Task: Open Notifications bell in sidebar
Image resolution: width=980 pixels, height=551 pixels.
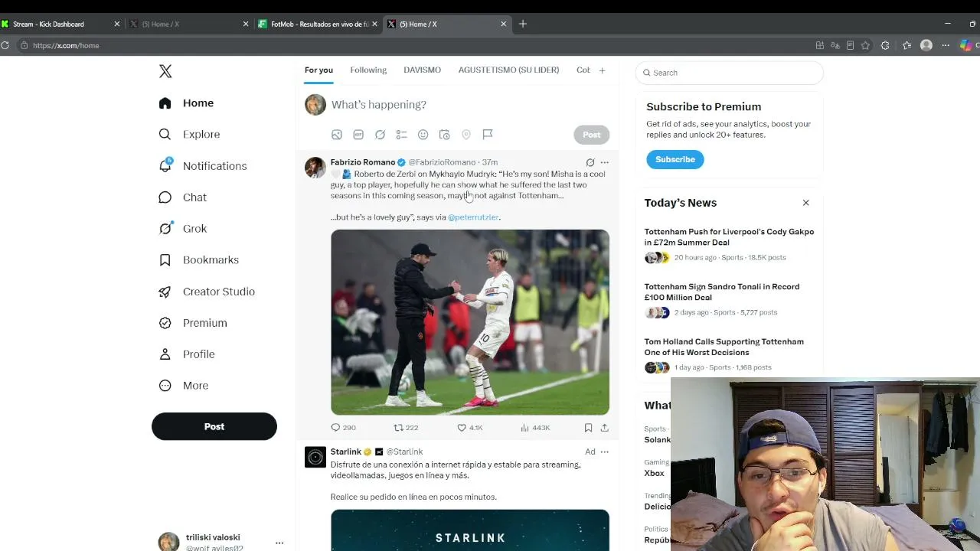Action: pos(202,166)
